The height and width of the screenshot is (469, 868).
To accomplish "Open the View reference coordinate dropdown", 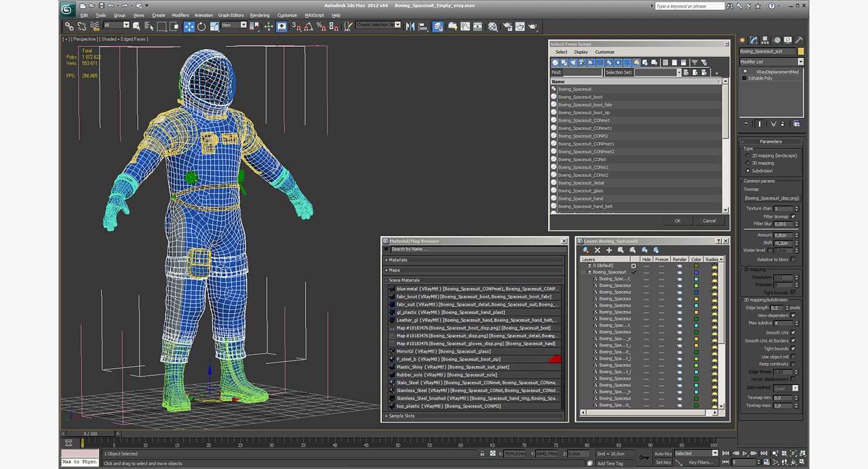I will point(233,25).
